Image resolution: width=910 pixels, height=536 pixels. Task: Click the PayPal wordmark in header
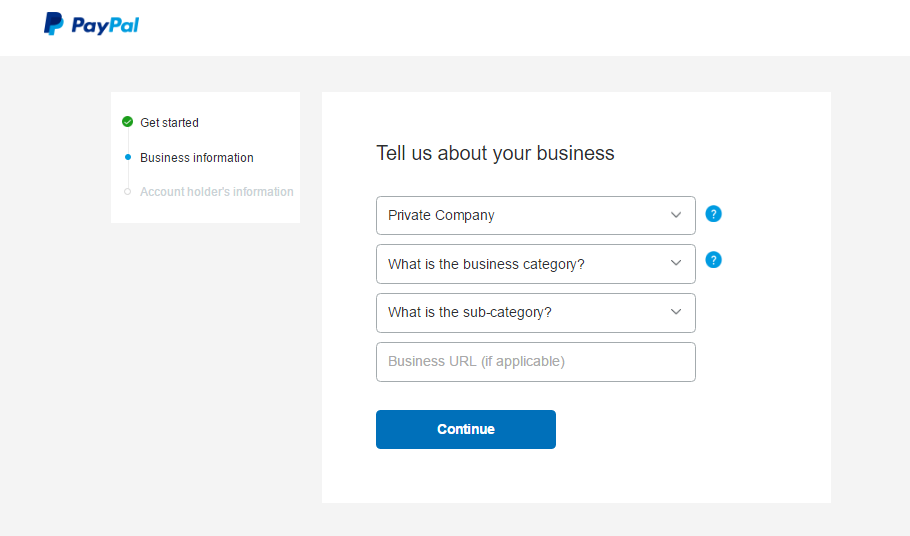tap(105, 26)
